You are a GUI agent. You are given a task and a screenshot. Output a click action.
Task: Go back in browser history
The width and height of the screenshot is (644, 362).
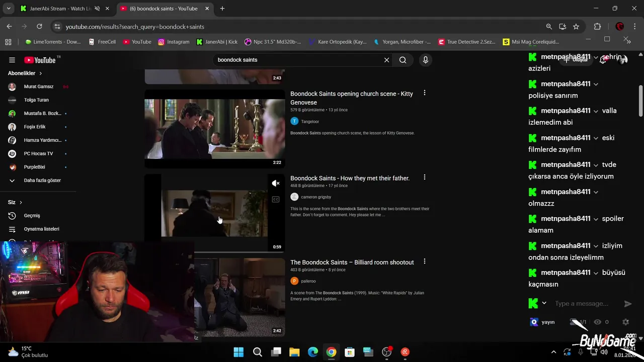tap(10, 27)
